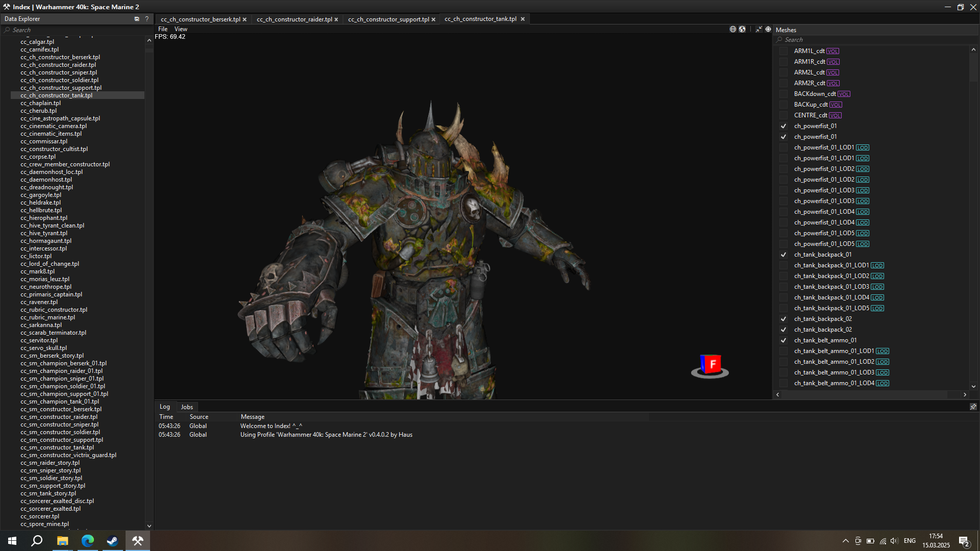Screen dimensions: 980x551
Task: Open the File menu
Action: click(x=163, y=29)
